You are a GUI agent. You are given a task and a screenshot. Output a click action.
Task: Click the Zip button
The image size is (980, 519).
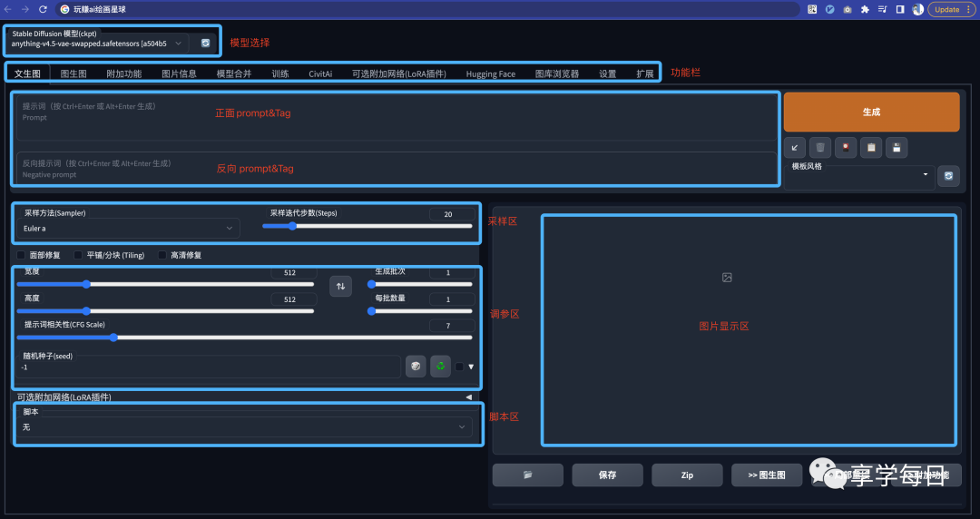pyautogui.click(x=687, y=475)
